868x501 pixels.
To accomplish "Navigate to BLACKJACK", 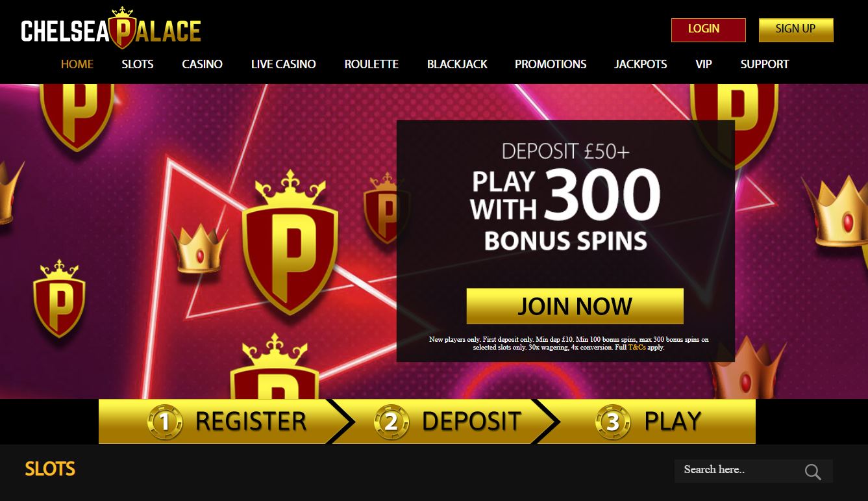I will point(457,64).
